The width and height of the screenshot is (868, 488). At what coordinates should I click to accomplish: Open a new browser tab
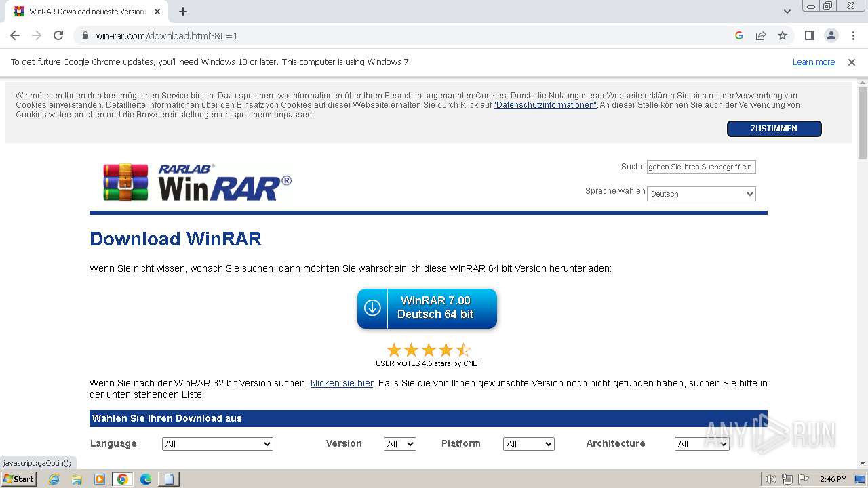click(x=183, y=12)
